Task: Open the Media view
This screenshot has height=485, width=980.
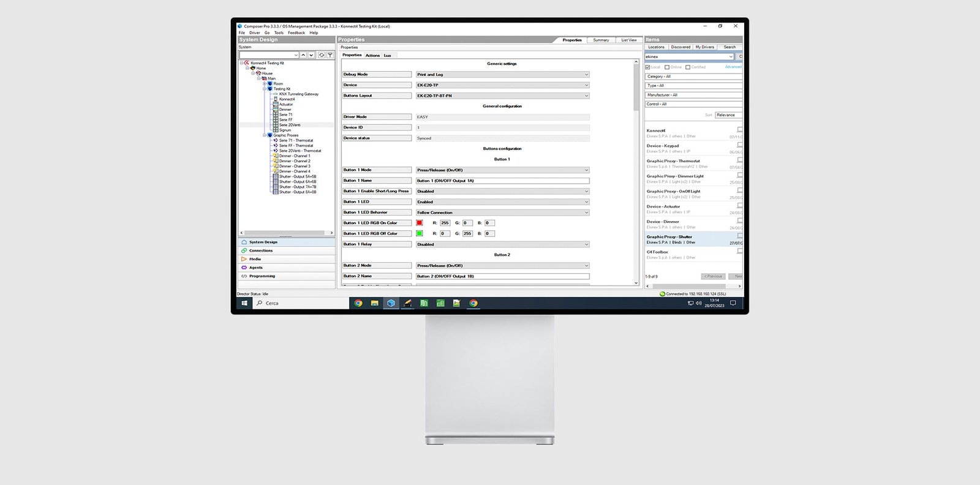Action: (287, 259)
